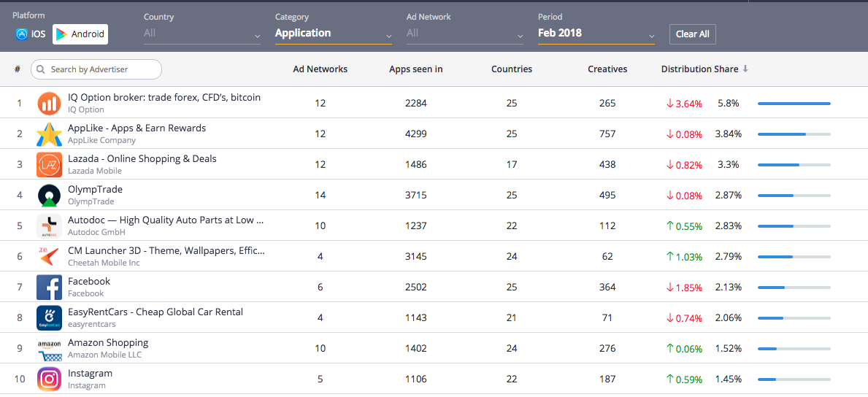
Task: Click the Autodoc app icon
Action: coord(49,226)
